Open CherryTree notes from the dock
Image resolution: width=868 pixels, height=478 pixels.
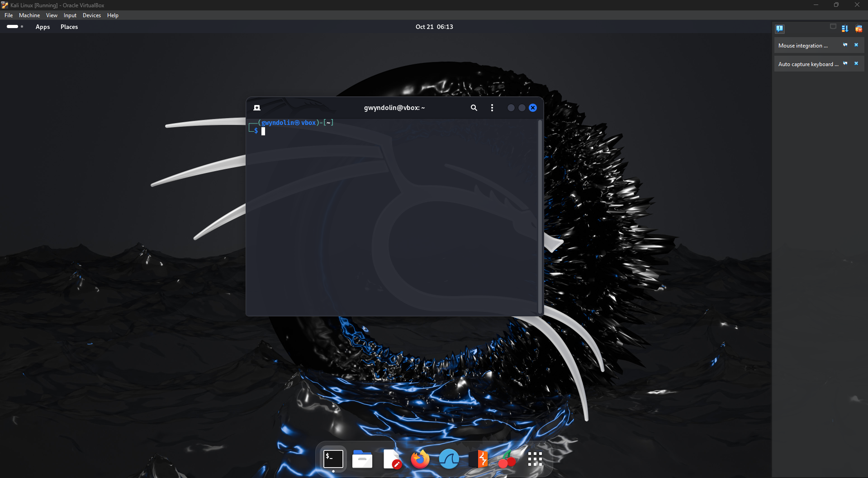507,459
